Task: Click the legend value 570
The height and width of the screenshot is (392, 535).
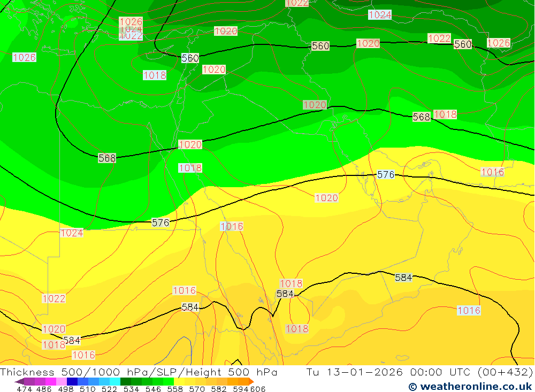Action: coord(197,389)
